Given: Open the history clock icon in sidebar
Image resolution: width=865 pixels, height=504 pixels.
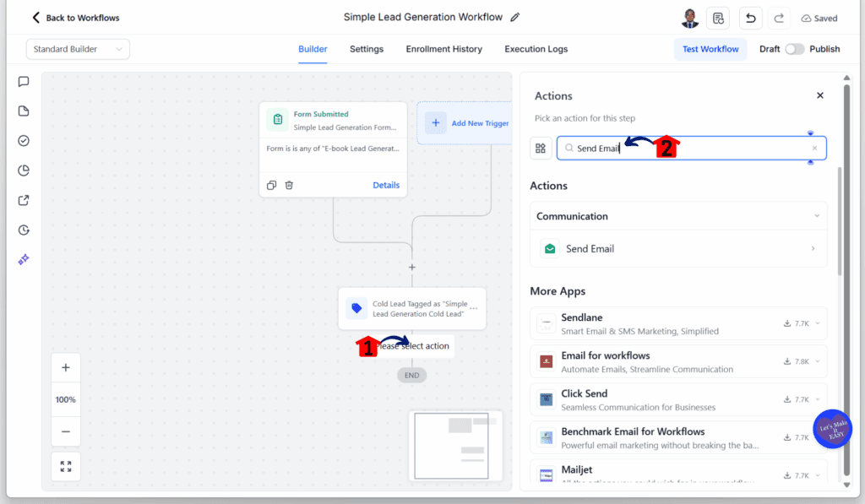Looking at the screenshot, I should coord(23,230).
